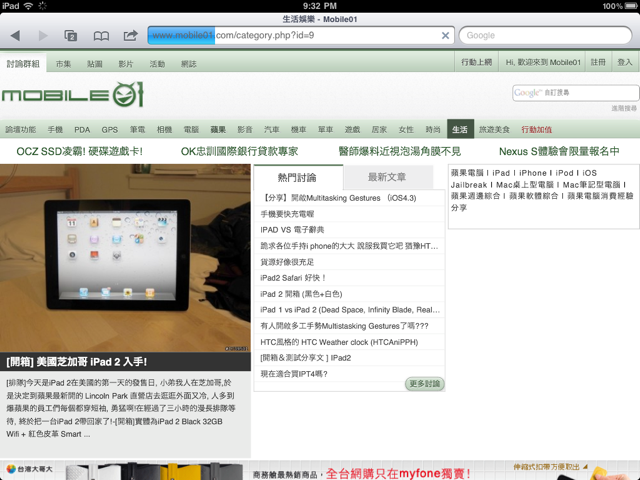Image resolution: width=640 pixels, height=480 pixels.
Task: Select the 活動 top tab
Action: [x=157, y=64]
